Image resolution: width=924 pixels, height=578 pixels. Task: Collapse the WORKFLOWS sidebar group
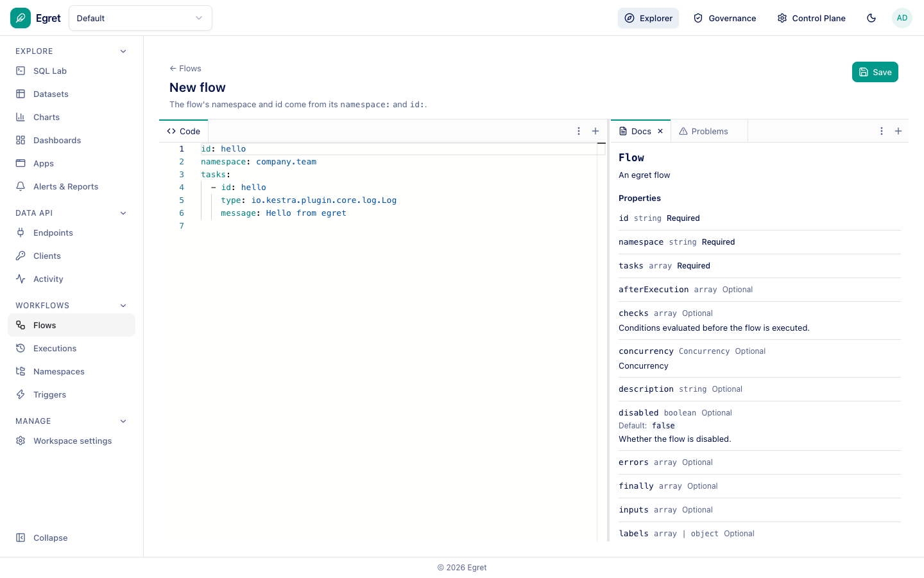coord(123,306)
